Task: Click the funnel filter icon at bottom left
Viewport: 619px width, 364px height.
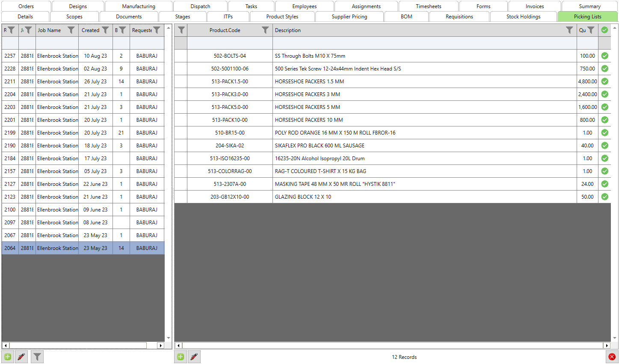Action: tap(37, 357)
